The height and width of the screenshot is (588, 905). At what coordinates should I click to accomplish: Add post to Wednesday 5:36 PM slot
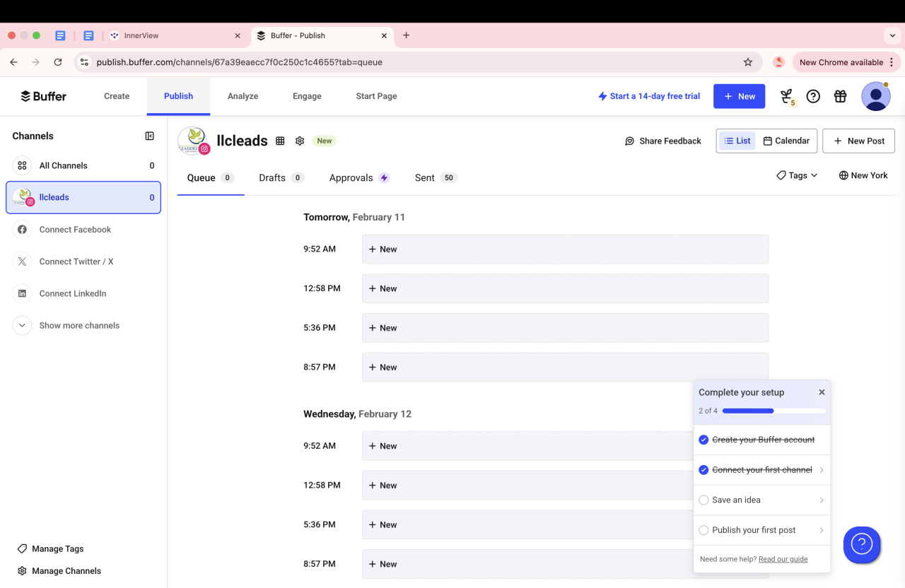pyautogui.click(x=527, y=525)
